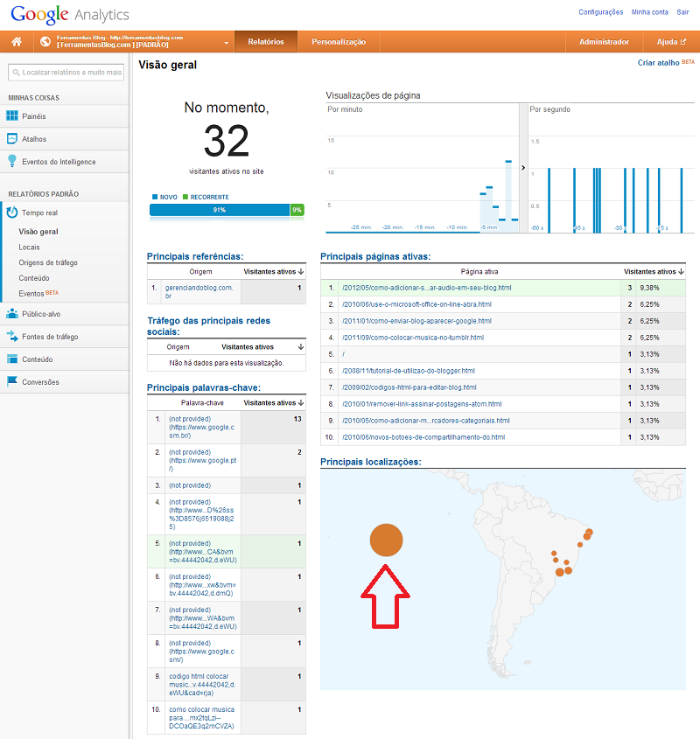Click keyword "como colocar musica para"
Viewport: 700px width, 739px height.
201,718
